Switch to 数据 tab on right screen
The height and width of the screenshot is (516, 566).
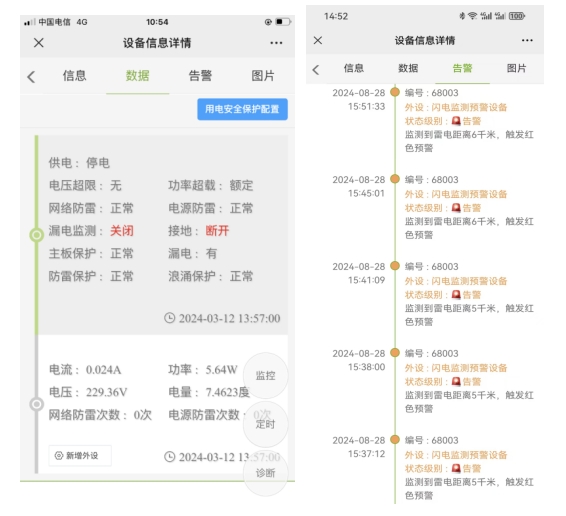(408, 68)
